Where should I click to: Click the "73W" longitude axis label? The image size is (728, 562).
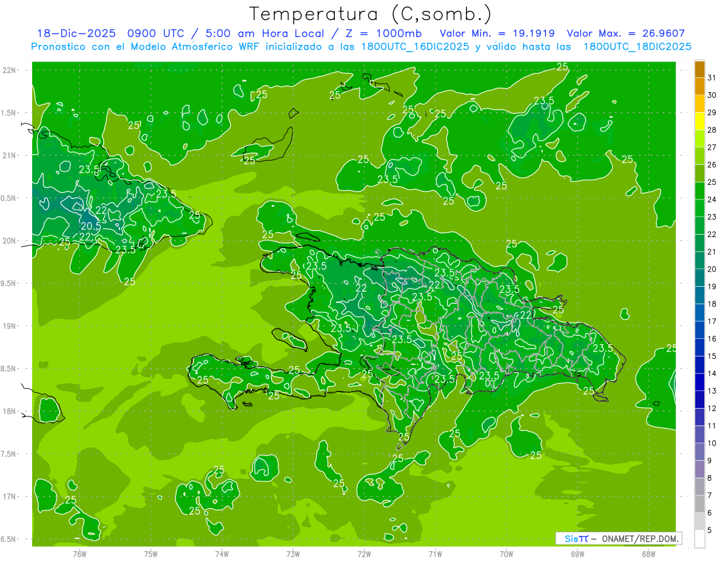pyautogui.click(x=293, y=554)
